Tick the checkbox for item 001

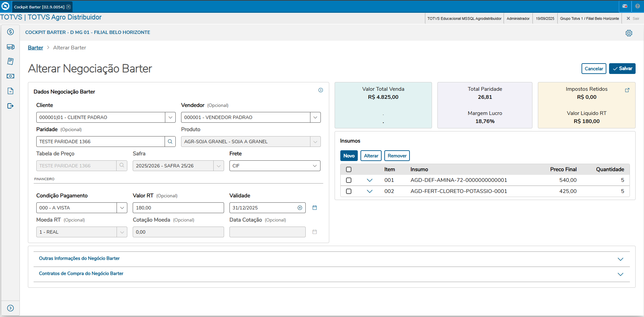[349, 180]
